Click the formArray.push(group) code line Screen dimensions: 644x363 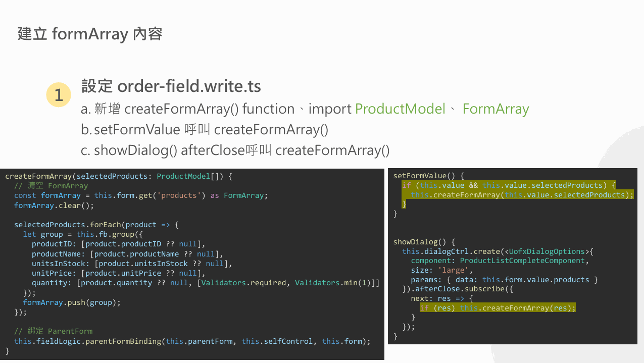point(72,302)
